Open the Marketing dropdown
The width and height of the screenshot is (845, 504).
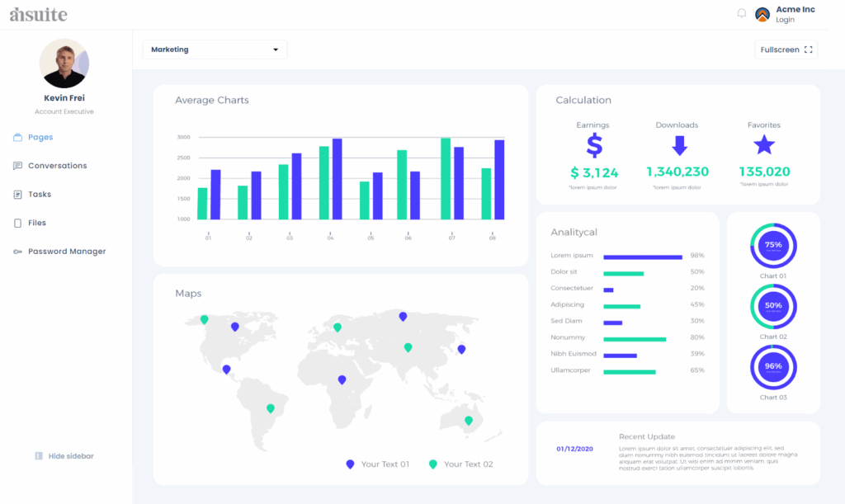[215, 49]
